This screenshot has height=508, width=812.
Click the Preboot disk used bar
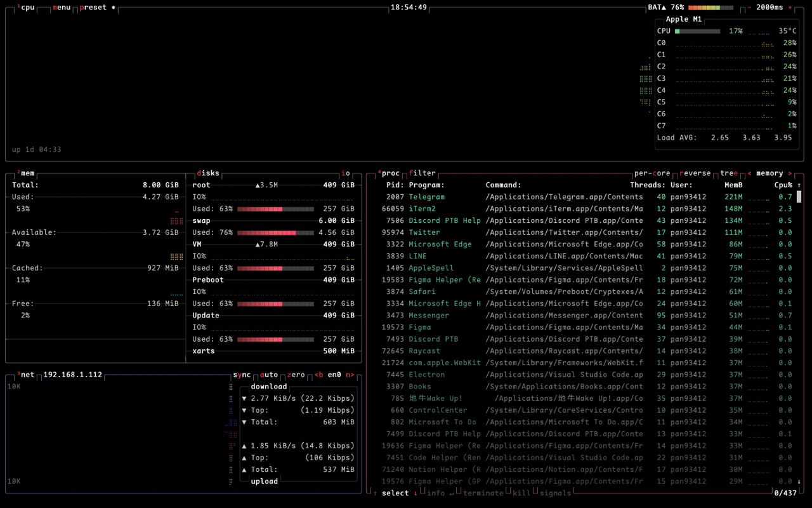(275, 304)
